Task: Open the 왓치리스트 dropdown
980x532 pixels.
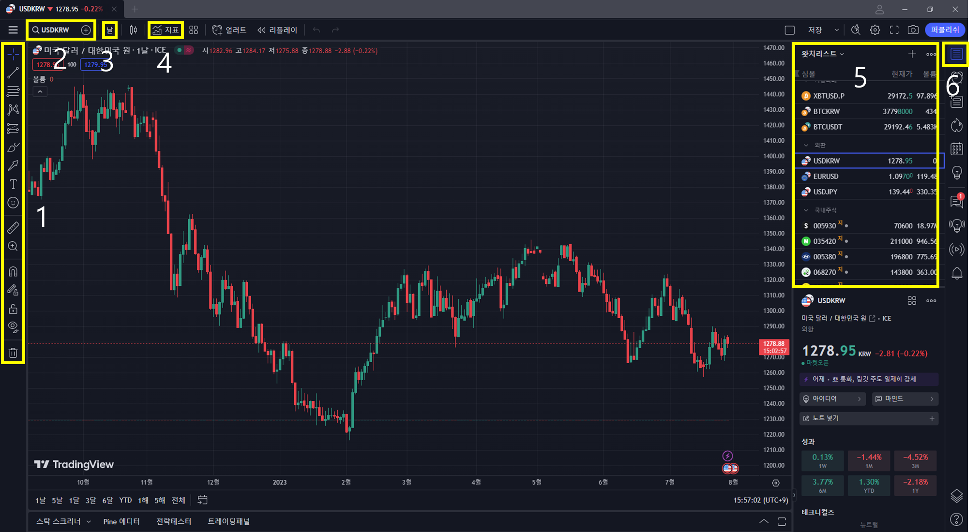Action: [823, 54]
